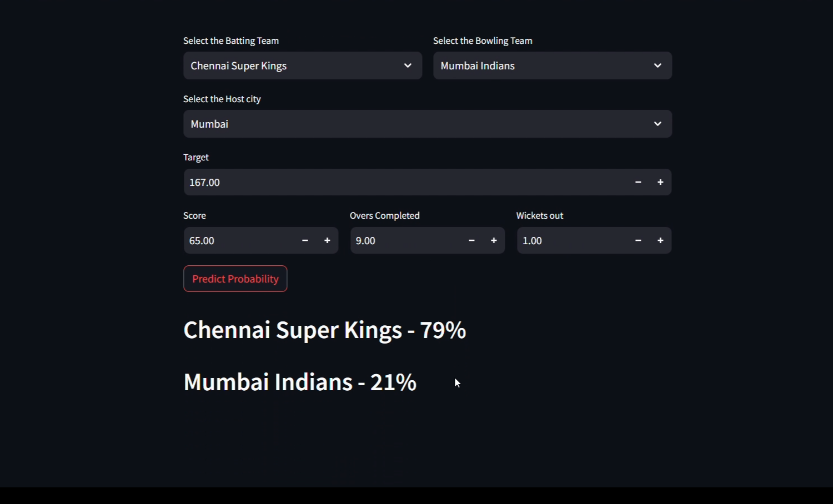Increase the Target value with plus icon
The height and width of the screenshot is (504, 833).
point(660,182)
